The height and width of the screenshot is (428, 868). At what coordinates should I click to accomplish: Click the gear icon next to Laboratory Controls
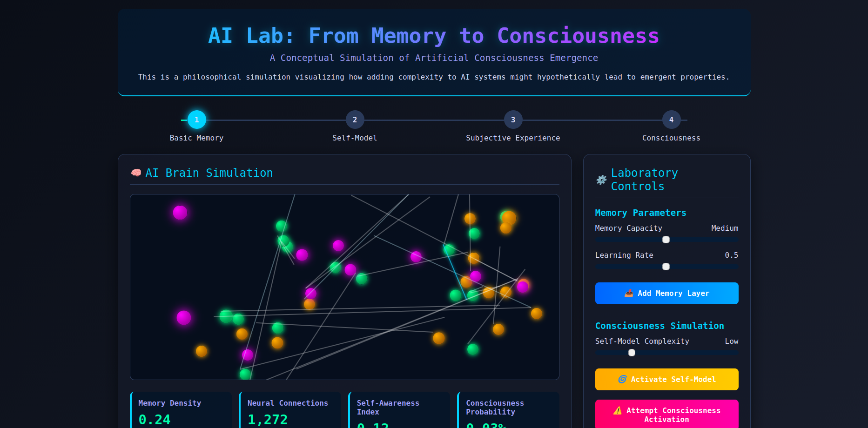point(601,180)
